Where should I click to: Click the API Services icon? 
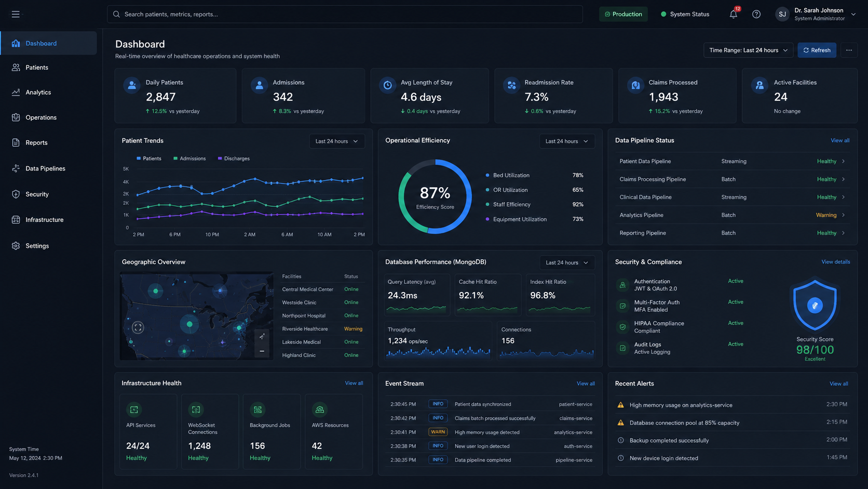point(134,410)
